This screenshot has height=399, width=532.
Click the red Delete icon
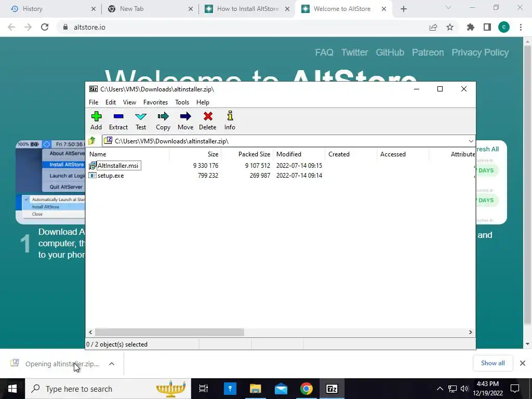(208, 121)
